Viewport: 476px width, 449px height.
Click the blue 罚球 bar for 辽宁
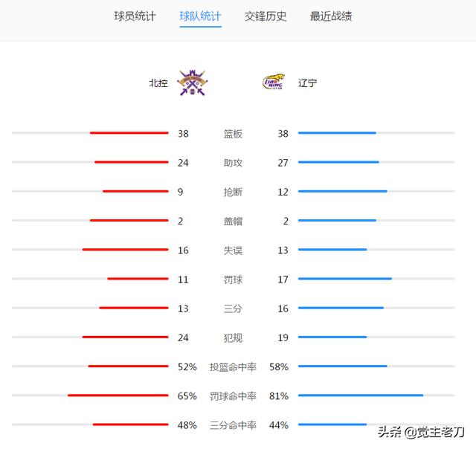pos(345,279)
